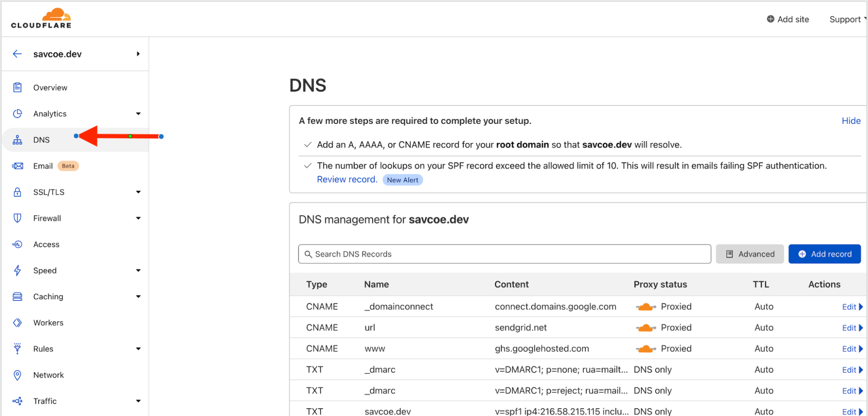The width and height of the screenshot is (868, 416).
Task: Toggle orange cloud for www record
Action: click(646, 349)
